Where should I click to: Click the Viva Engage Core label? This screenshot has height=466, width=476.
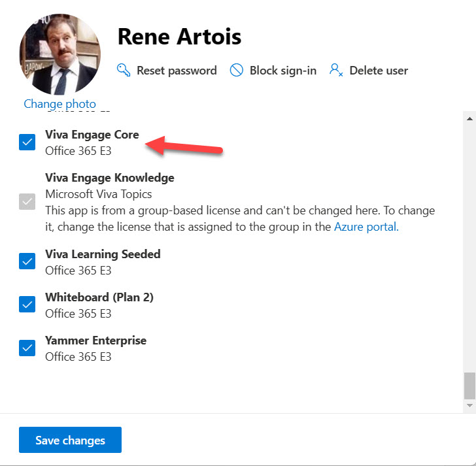tap(92, 135)
